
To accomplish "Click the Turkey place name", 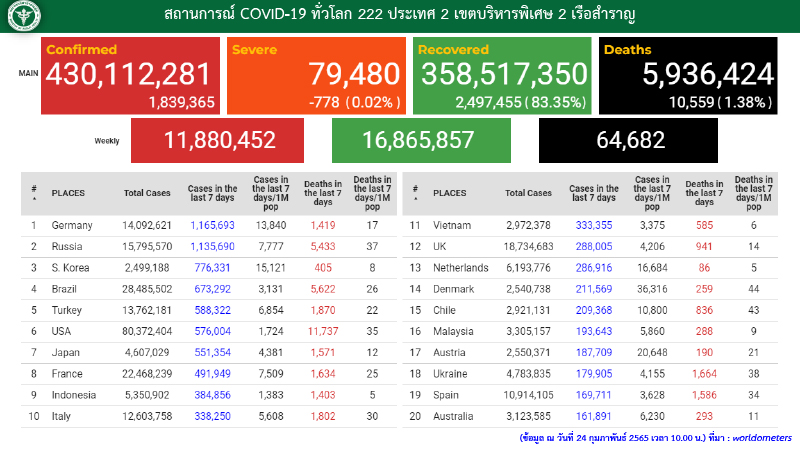I will (x=66, y=310).
